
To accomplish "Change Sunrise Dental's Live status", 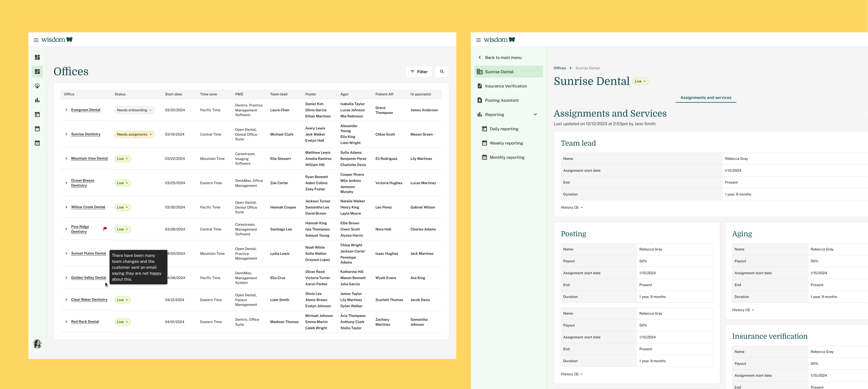I will pos(640,81).
